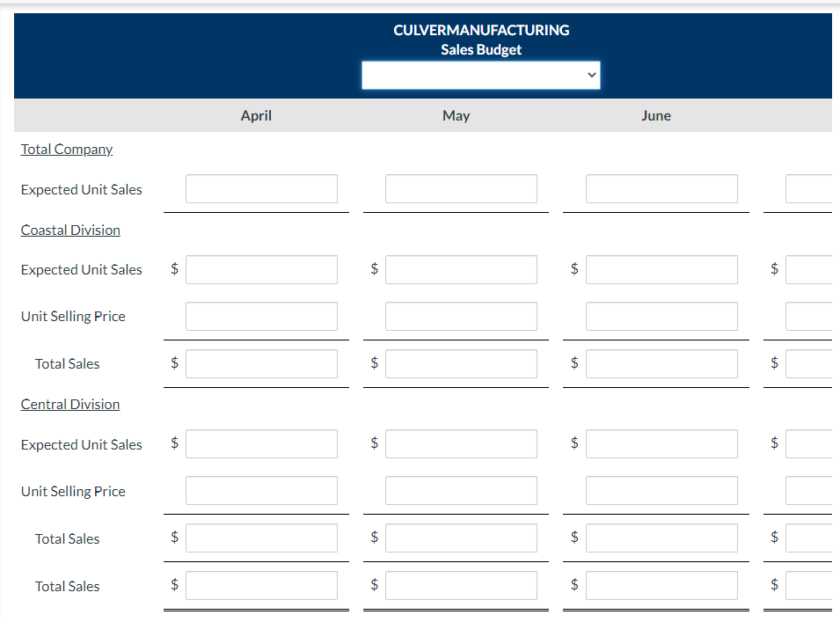
Task: Click the May column header
Action: coord(456,115)
